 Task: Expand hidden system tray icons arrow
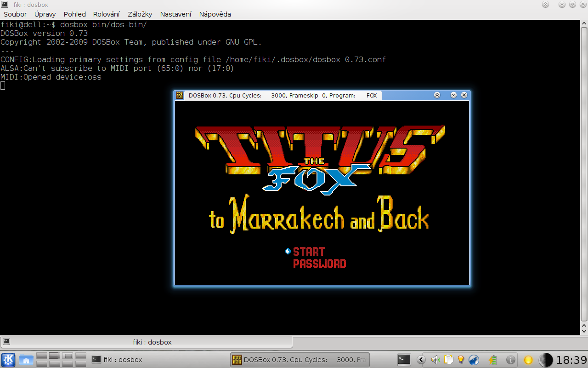[x=421, y=360]
